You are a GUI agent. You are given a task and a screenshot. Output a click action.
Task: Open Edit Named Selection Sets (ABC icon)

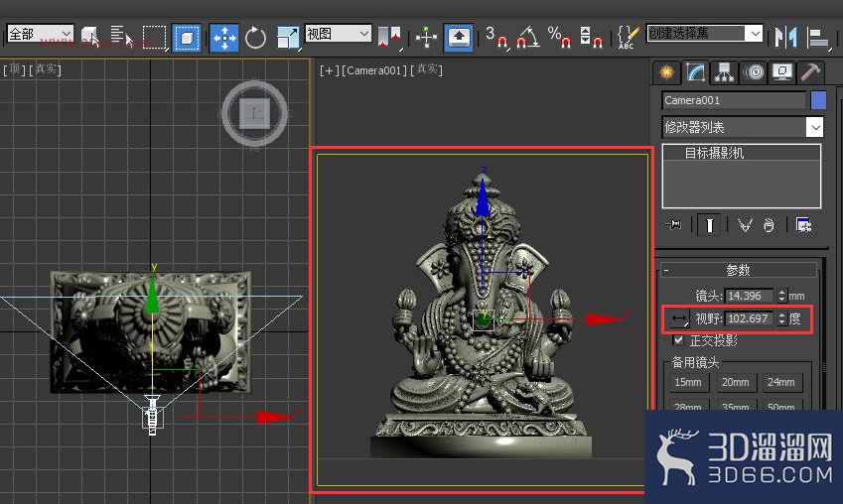click(x=628, y=38)
